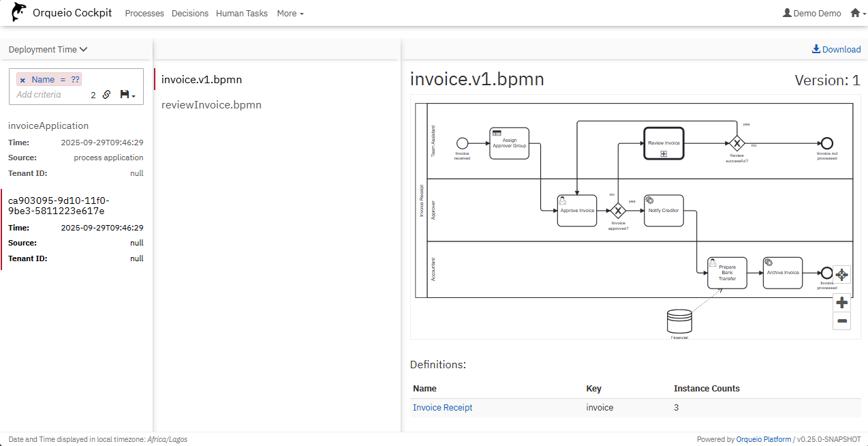Copy the search query link icon

tap(106, 95)
